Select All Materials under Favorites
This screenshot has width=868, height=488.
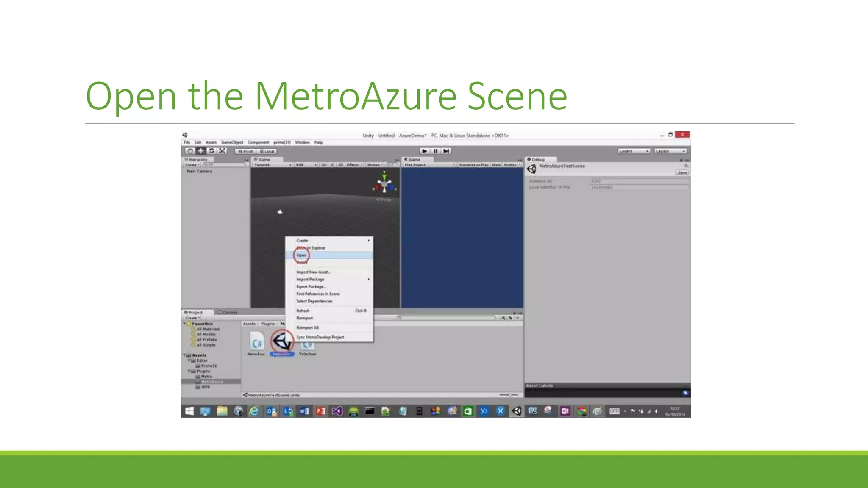(x=205, y=329)
